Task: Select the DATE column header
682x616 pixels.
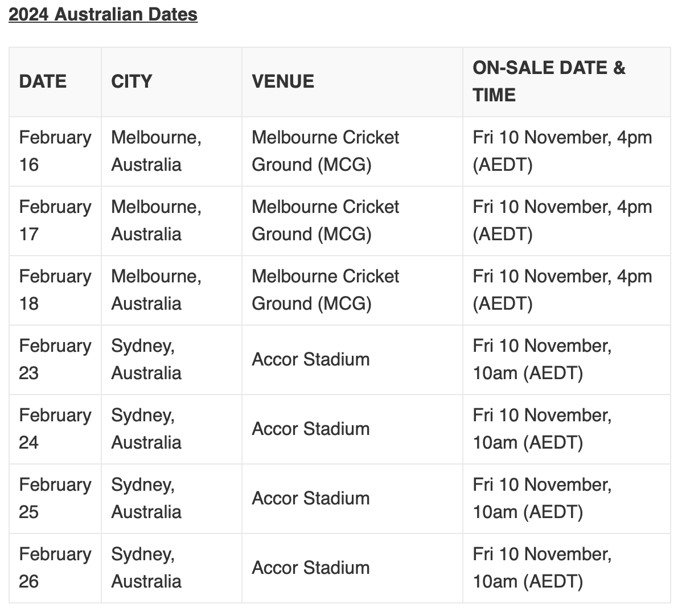Action: (x=55, y=82)
